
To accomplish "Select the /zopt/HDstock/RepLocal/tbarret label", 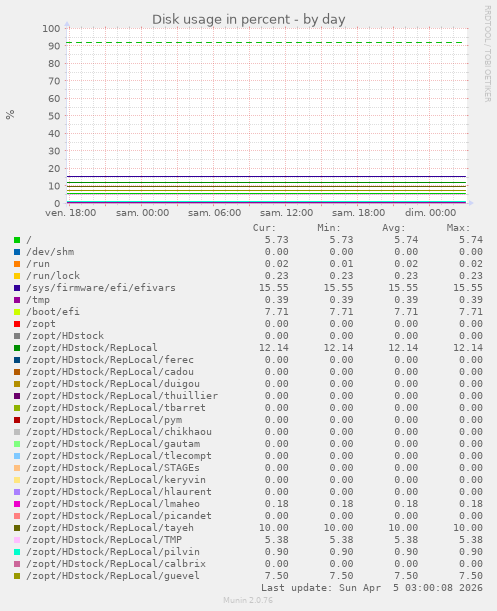I will [x=116, y=408].
